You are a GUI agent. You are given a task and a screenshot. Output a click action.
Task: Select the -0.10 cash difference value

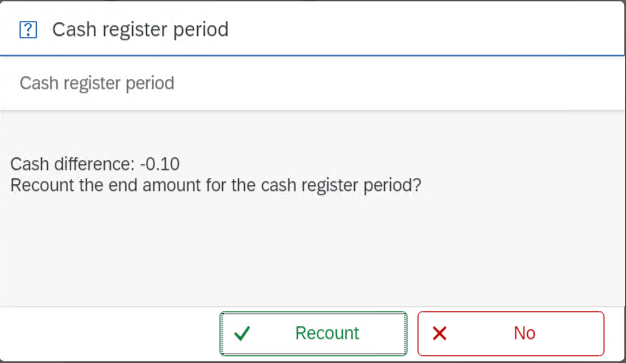click(x=160, y=164)
